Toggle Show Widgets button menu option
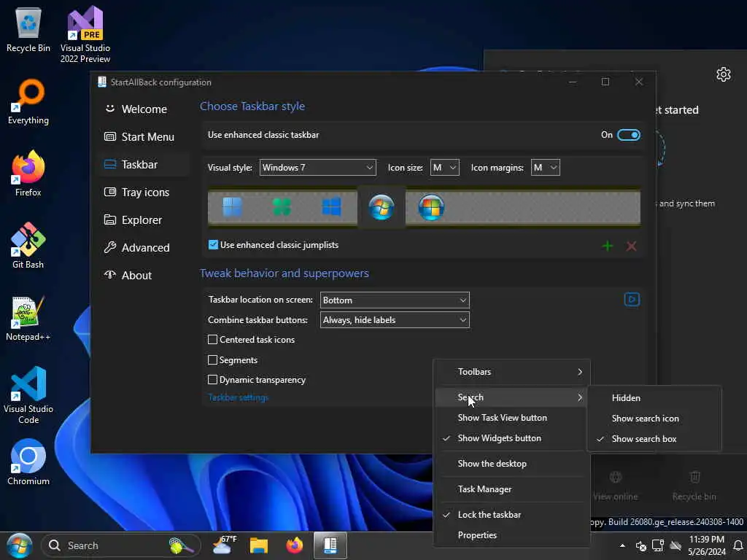 click(x=512, y=438)
